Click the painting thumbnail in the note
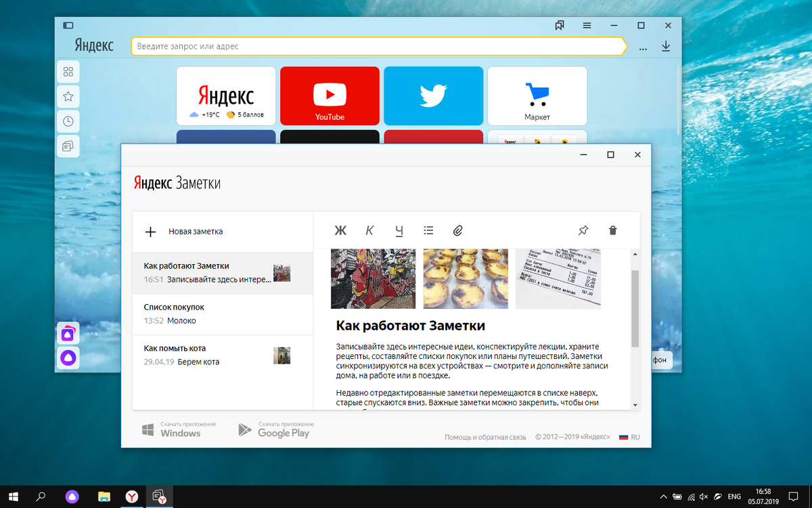Viewport: 812px width, 508px height. coord(372,278)
